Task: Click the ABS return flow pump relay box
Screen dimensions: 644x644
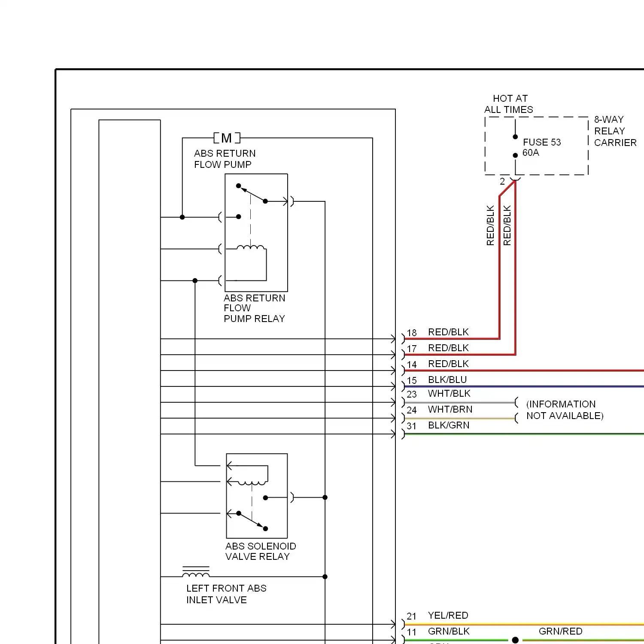Action: [x=256, y=233]
